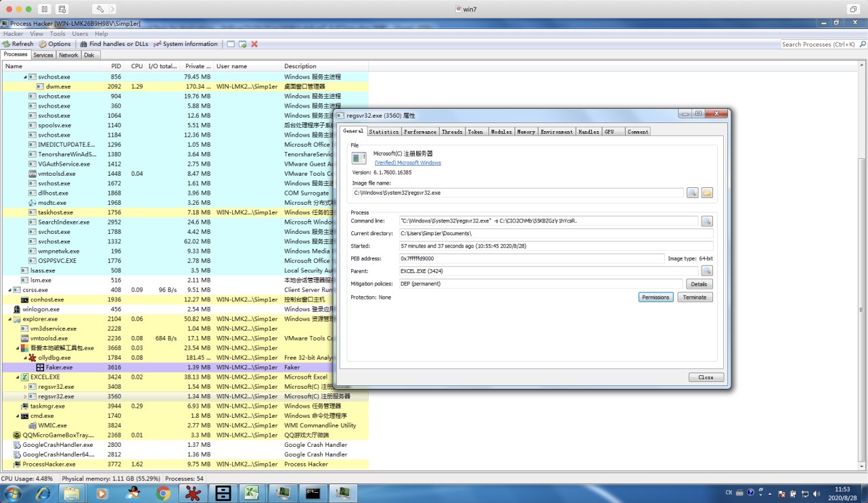Open the Verified Microsoft Windows link

point(407,163)
